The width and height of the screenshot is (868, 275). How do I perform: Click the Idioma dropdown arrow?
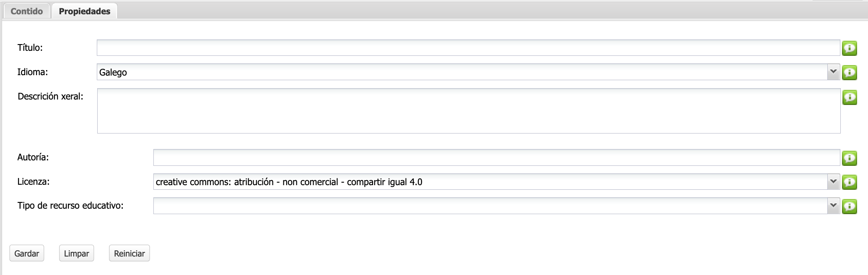[833, 72]
